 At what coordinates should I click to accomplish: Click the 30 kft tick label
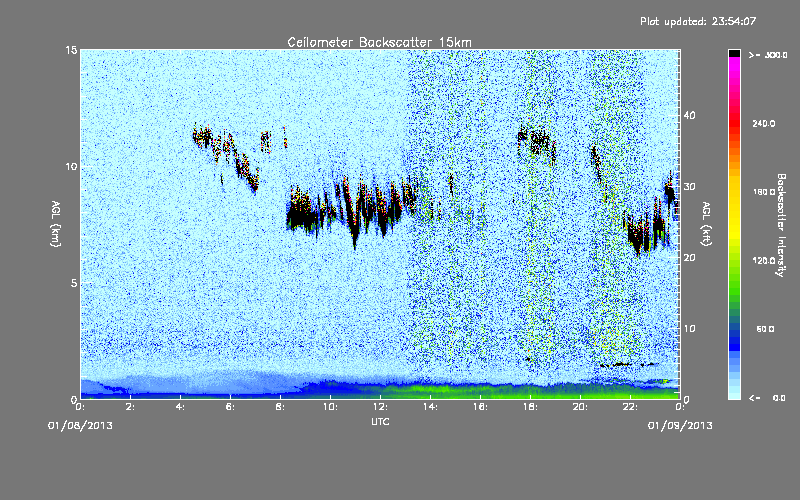click(689, 186)
